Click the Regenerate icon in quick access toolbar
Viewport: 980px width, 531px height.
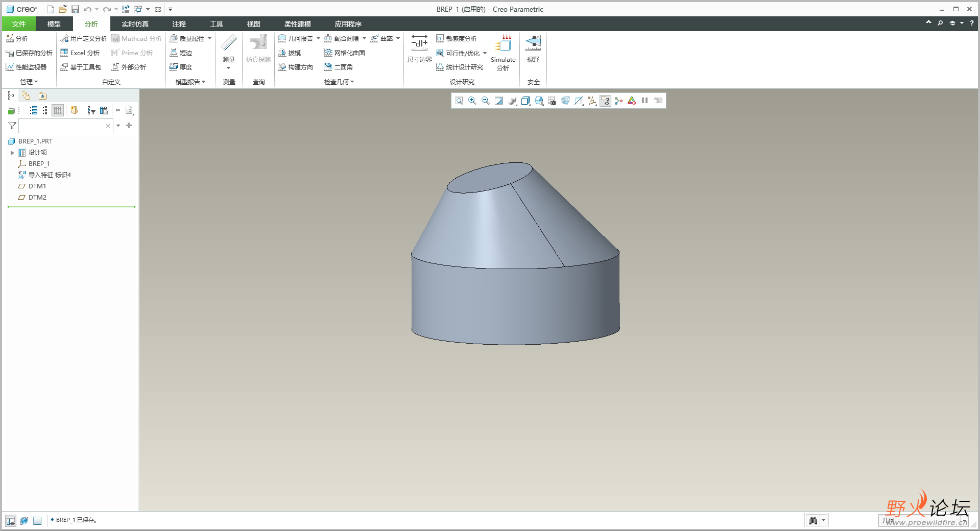(126, 9)
